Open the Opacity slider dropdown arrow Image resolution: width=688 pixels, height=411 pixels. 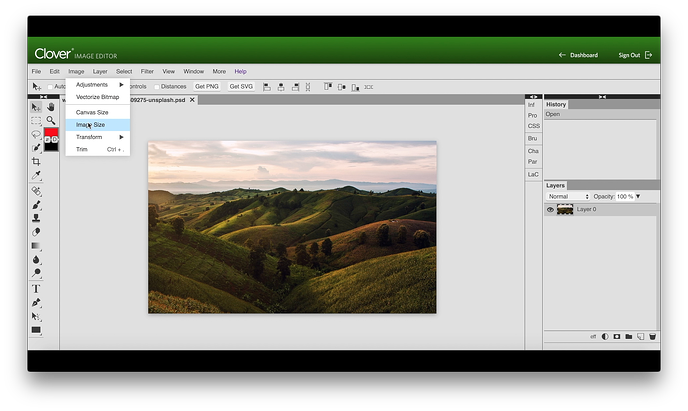[638, 196]
